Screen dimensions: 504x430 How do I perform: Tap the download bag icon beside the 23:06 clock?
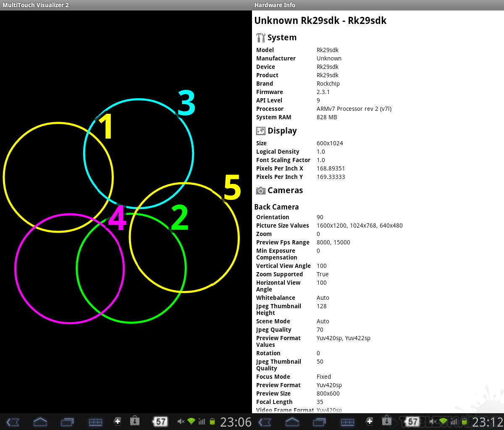[x=134, y=421]
